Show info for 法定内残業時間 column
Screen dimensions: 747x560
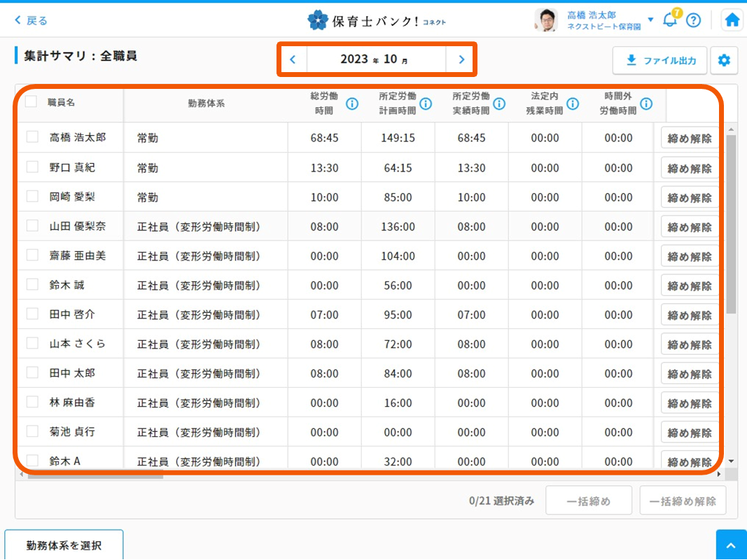(573, 104)
